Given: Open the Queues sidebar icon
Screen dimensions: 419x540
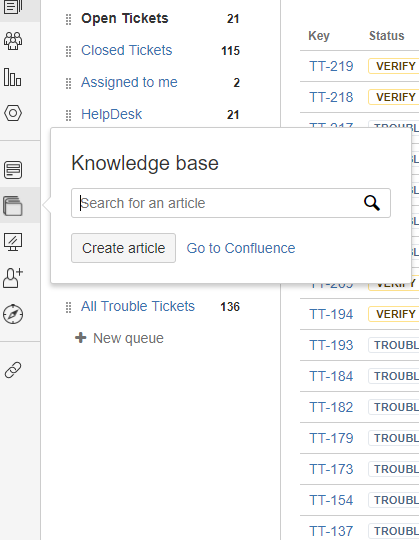Looking at the screenshot, I should coord(13,7).
